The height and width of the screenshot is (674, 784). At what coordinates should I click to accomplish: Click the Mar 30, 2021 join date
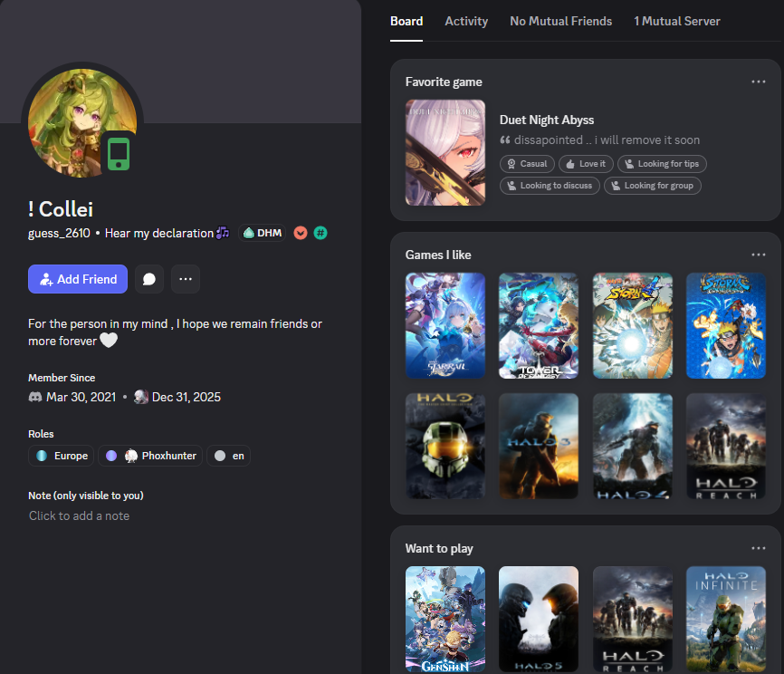click(x=81, y=398)
